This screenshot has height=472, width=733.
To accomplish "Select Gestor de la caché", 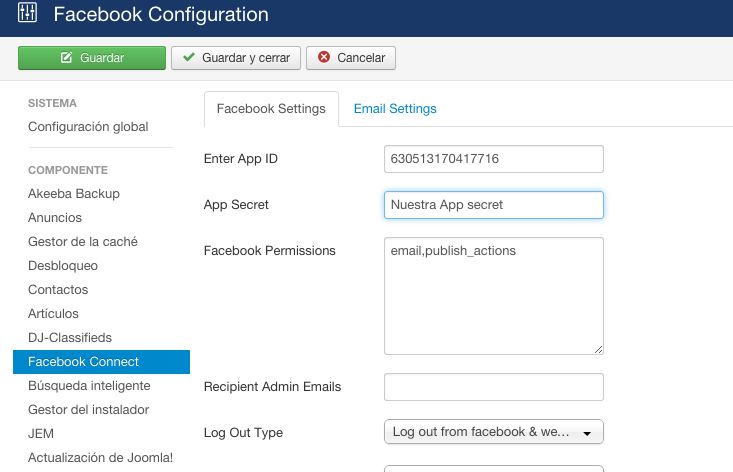I will point(83,242).
